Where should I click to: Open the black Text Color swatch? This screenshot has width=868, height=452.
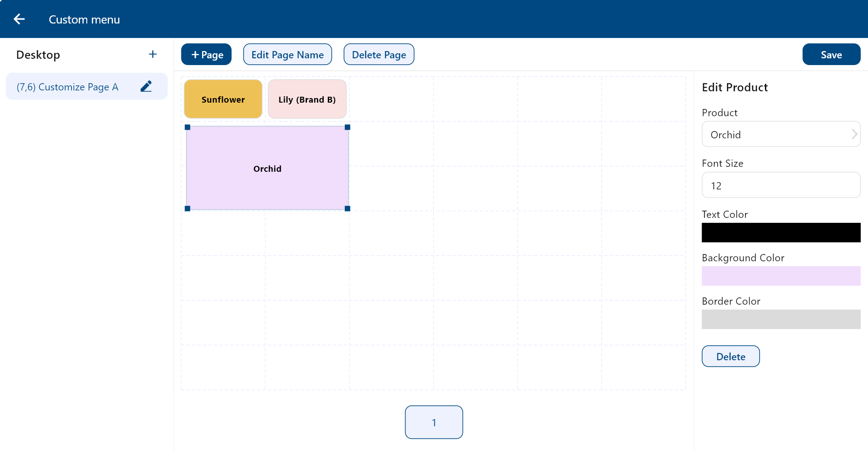coord(781,232)
